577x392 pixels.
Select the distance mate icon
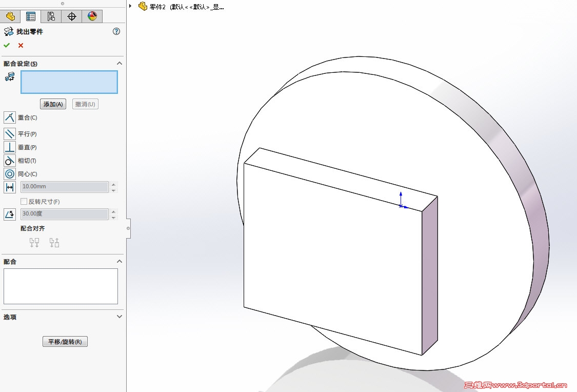(10, 187)
